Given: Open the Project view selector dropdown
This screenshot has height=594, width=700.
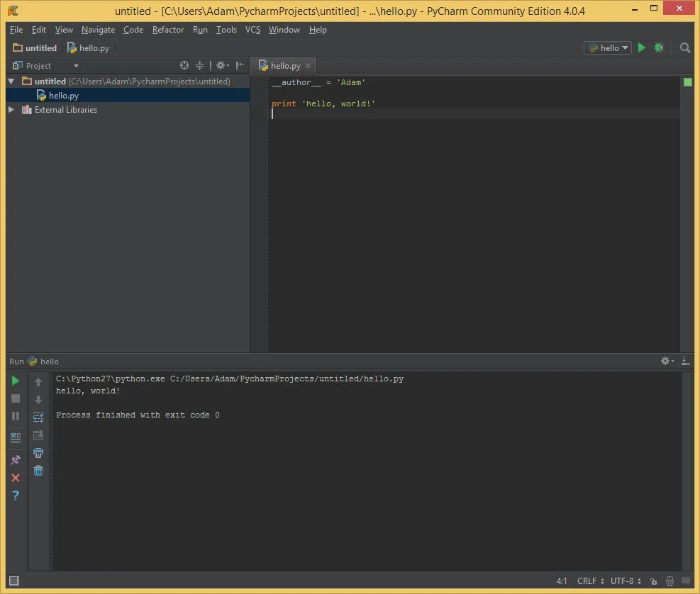Looking at the screenshot, I should (46, 66).
